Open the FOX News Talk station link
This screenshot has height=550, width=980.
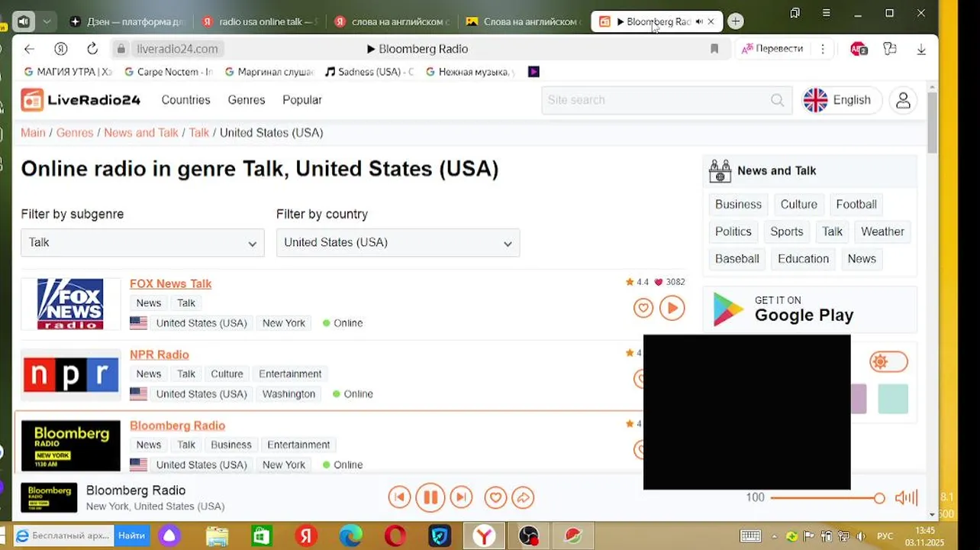[x=170, y=283]
